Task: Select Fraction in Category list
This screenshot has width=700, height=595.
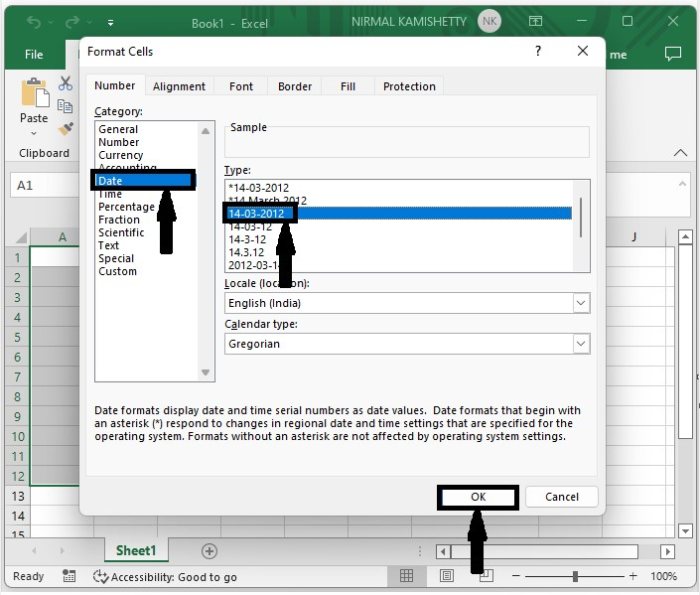Action: 119,220
